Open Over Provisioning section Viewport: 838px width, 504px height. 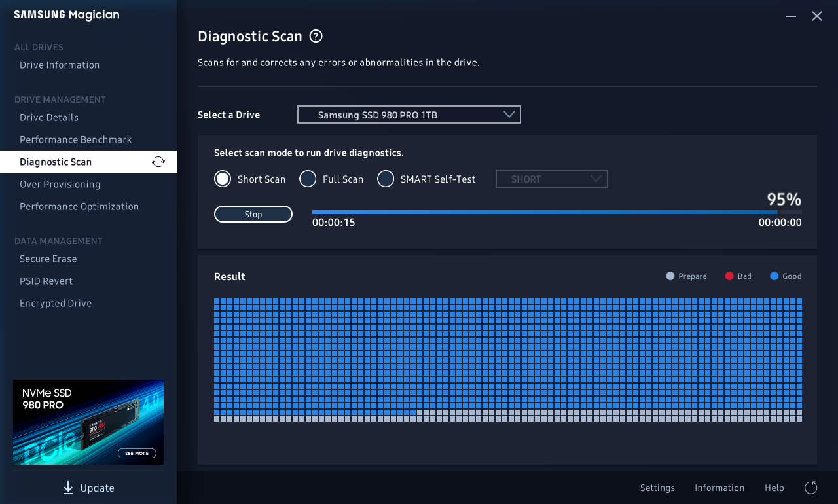click(x=60, y=184)
